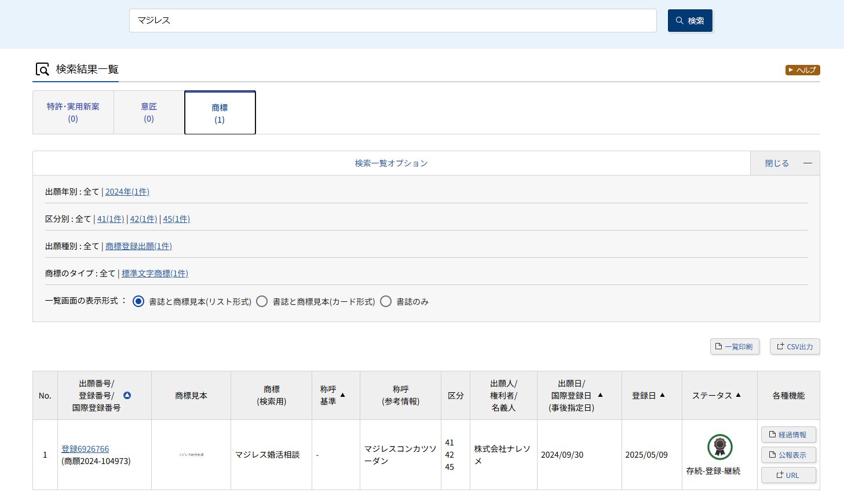The height and width of the screenshot is (504, 844).
Task: Open registration link 登録6926766
Action: (85, 449)
